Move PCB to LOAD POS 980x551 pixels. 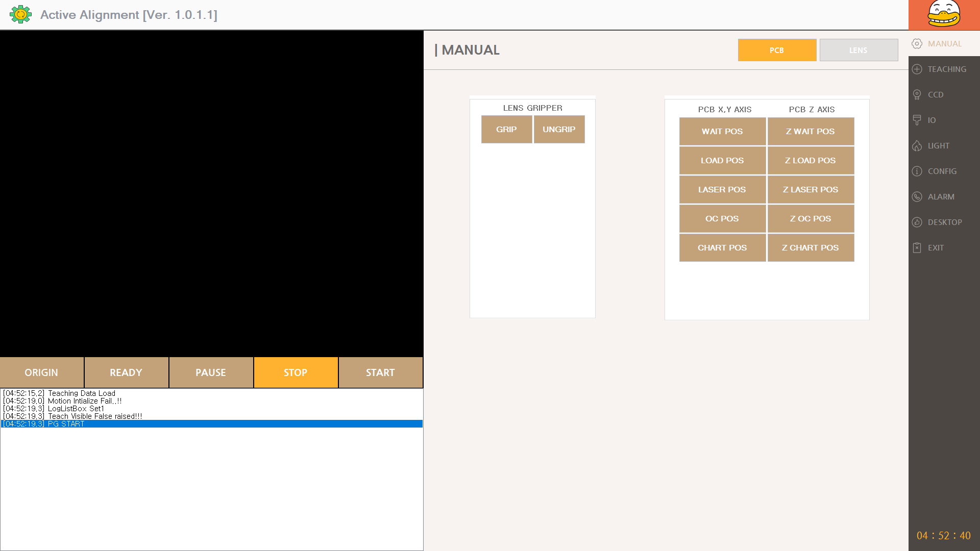pyautogui.click(x=722, y=161)
